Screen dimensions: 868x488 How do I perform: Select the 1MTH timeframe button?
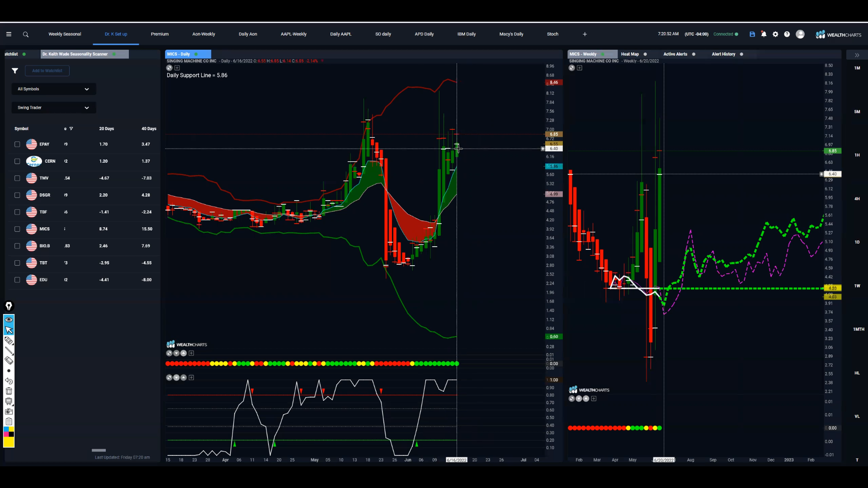tap(859, 329)
